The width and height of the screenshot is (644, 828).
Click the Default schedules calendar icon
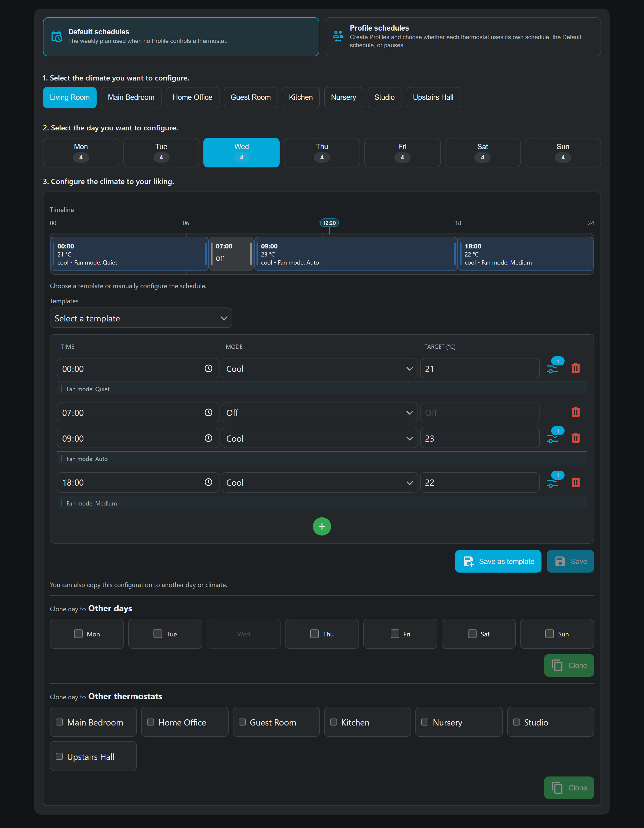pos(56,36)
